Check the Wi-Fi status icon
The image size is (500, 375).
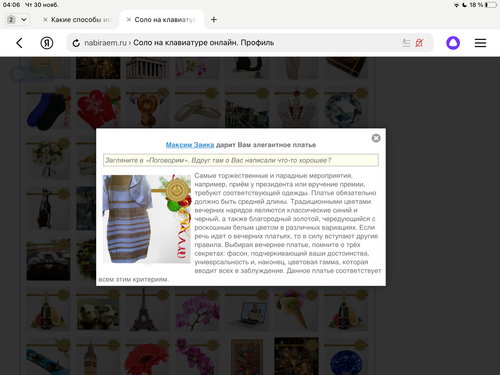click(x=456, y=5)
